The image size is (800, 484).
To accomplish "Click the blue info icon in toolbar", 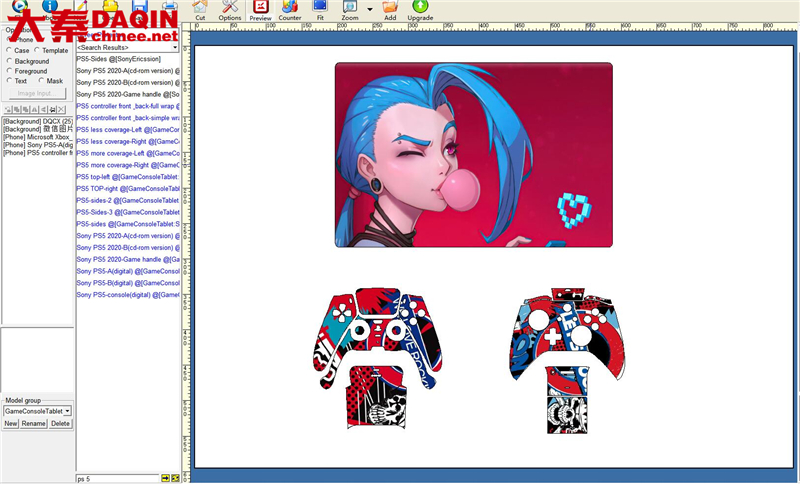I will [50, 6].
